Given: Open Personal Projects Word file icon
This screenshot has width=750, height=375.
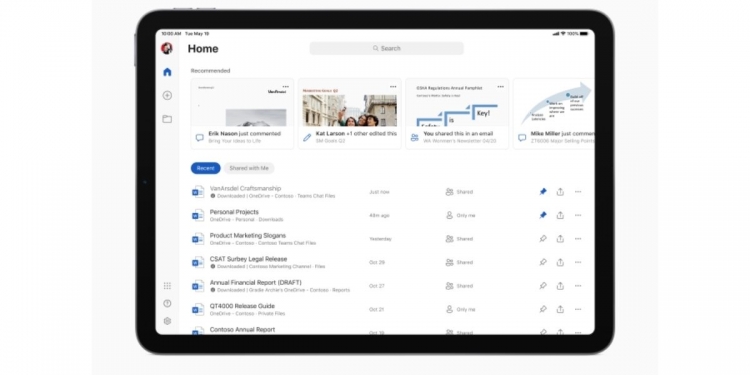Looking at the screenshot, I should click(198, 215).
